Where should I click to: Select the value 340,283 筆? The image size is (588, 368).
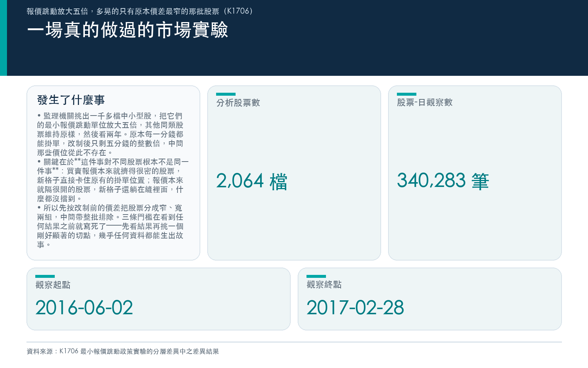pos(443,181)
